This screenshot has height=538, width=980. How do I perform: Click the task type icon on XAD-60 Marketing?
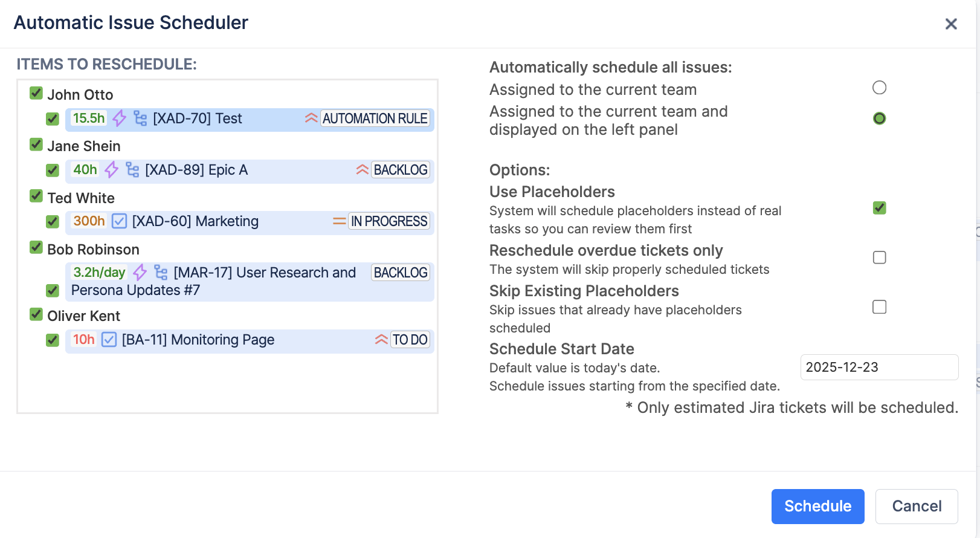click(x=120, y=221)
